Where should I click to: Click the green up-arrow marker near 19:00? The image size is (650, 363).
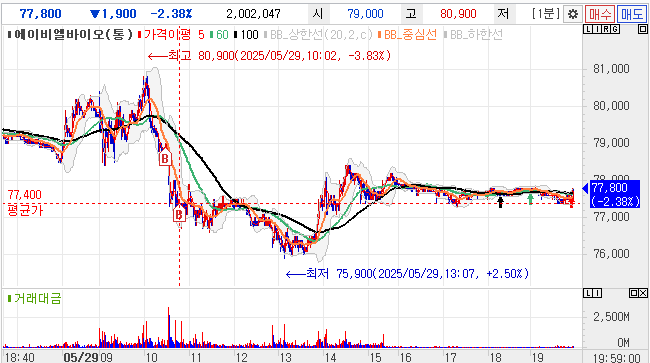(x=530, y=200)
